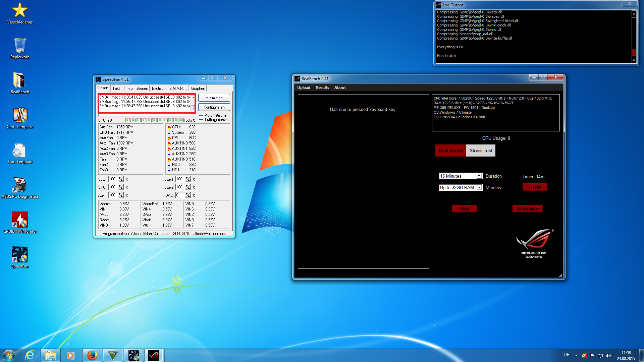Image resolution: width=644 pixels, height=362 pixels.
Task: Select the Benchmark mode toggle
Action: pos(450,151)
